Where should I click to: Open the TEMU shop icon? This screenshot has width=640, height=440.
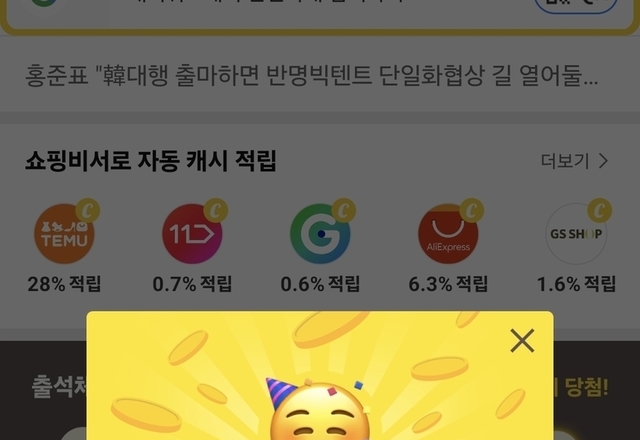tap(64, 234)
